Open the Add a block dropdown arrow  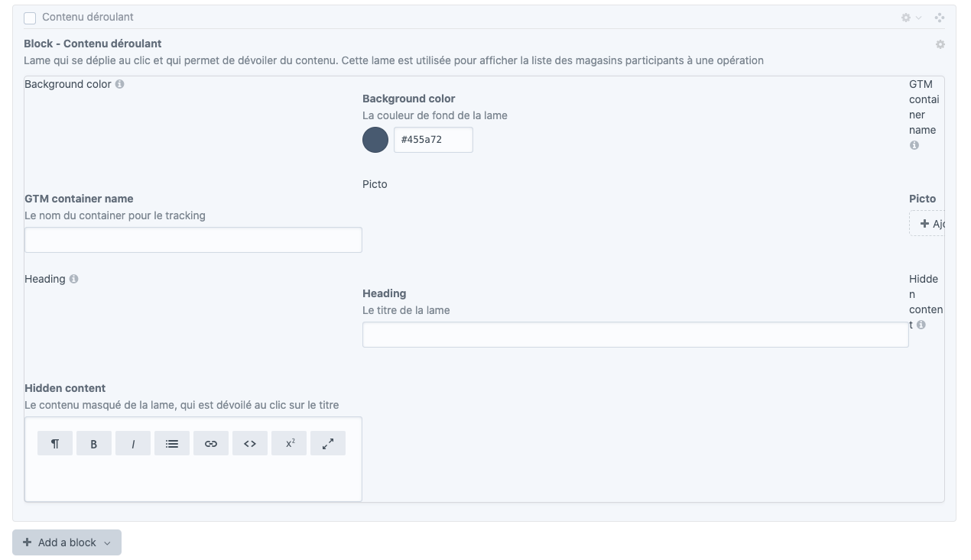click(x=109, y=542)
